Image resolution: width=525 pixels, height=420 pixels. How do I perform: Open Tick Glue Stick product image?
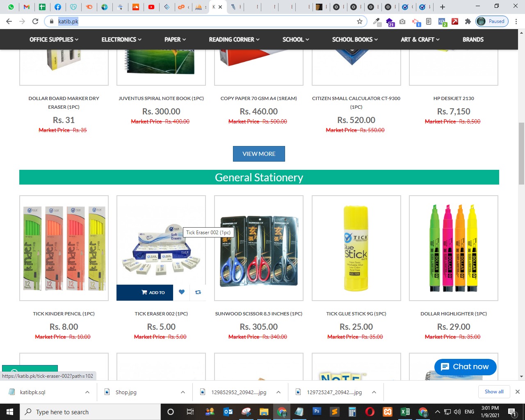(356, 248)
